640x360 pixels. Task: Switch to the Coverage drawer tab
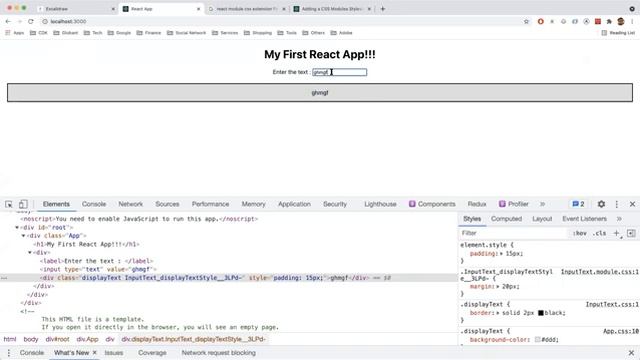pos(152,353)
